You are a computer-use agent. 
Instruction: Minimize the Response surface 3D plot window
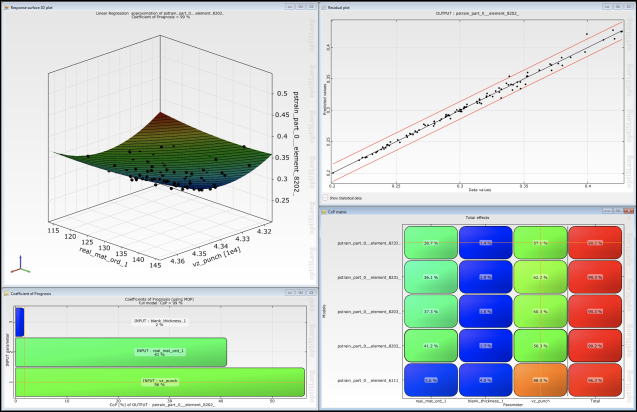[x=290, y=7]
